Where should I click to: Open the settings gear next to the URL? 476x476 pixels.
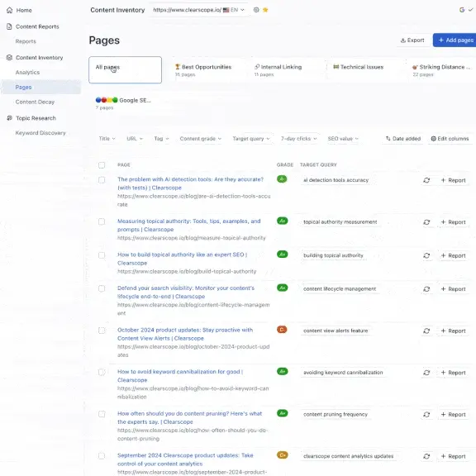tap(256, 10)
